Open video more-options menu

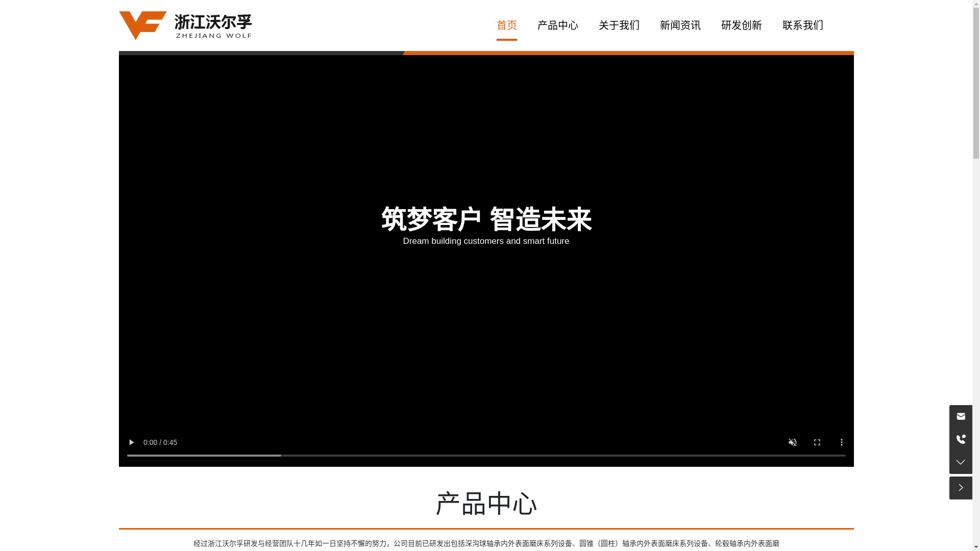tap(842, 442)
